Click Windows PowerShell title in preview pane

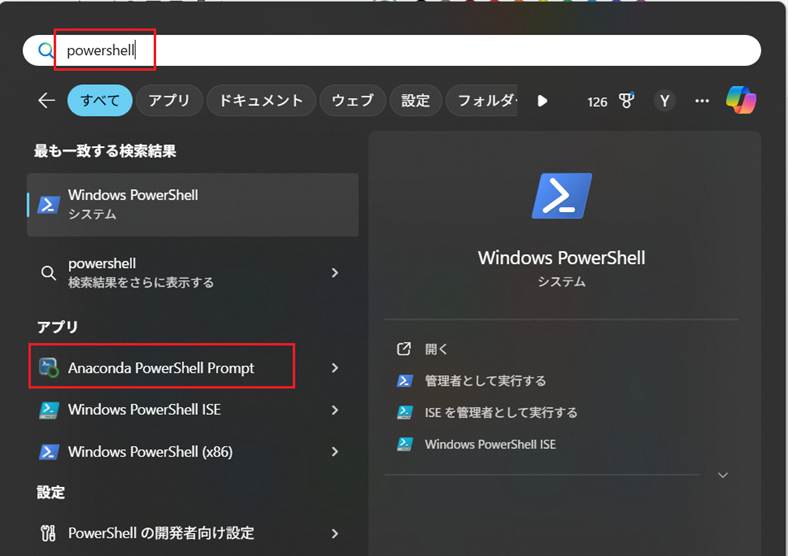(561, 258)
